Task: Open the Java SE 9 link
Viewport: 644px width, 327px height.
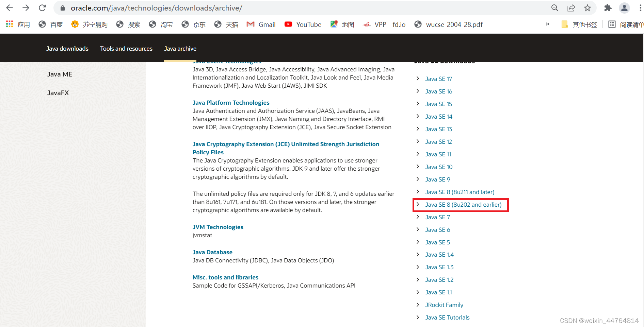Action: click(x=438, y=179)
